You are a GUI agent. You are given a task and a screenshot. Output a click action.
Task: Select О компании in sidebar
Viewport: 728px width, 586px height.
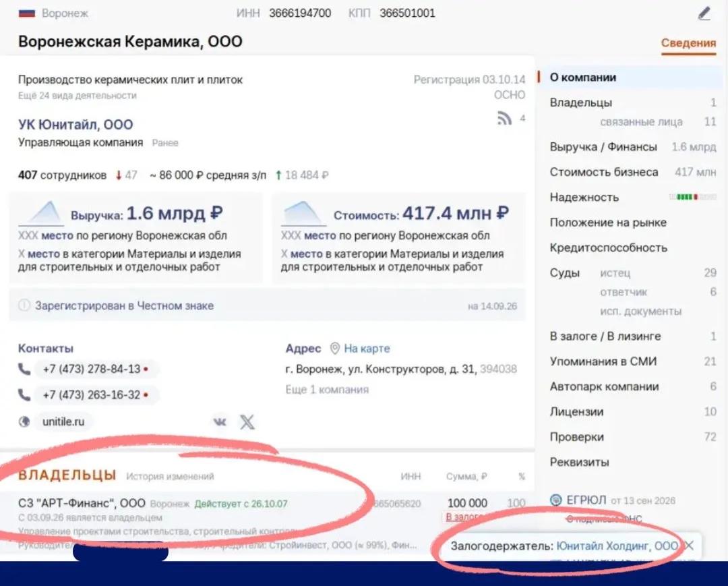(x=582, y=78)
